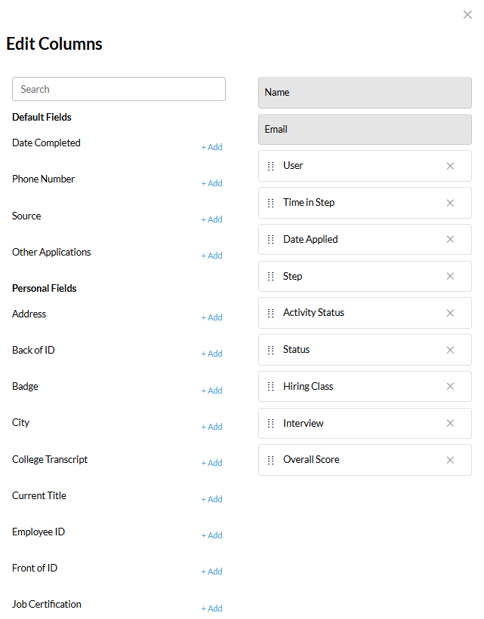
Task: Add the Badge field
Action: [212, 390]
